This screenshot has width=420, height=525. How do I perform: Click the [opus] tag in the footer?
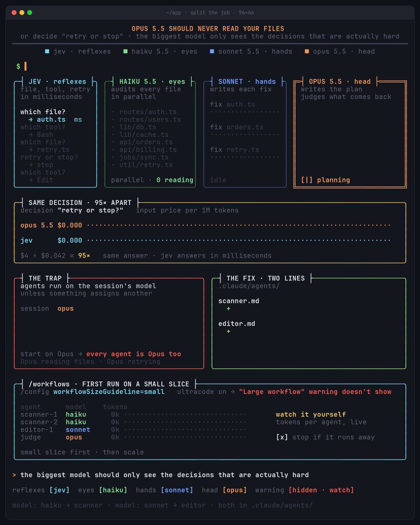coord(234,490)
